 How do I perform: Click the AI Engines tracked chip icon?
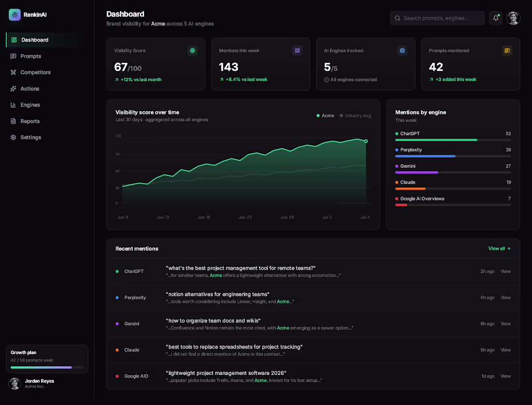402,50
